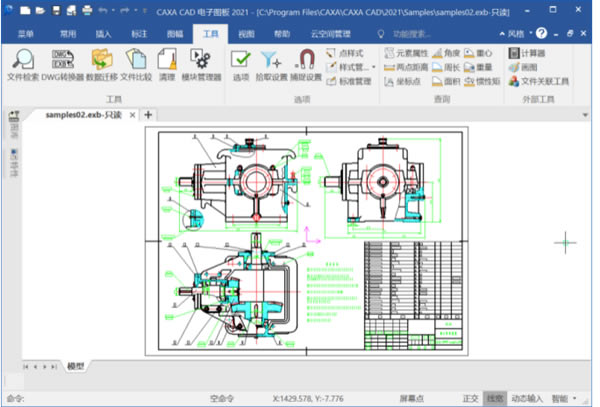Open the 文件比较 file compare tool
Screen dimensions: 600x407
click(136, 65)
